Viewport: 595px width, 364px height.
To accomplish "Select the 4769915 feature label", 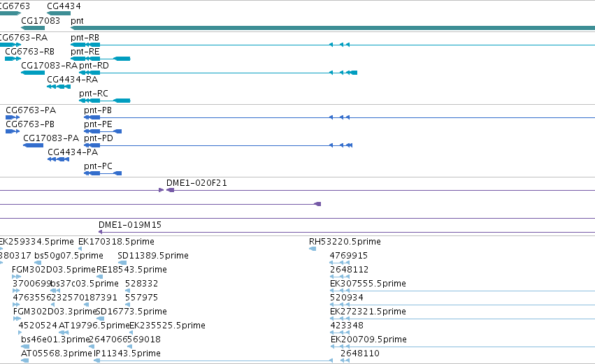I will [x=349, y=256].
